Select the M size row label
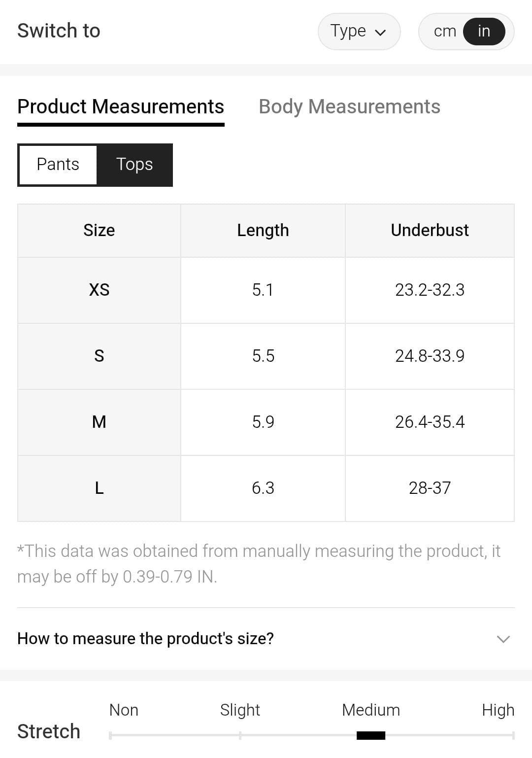This screenshot has height=758, width=532. coord(99,422)
